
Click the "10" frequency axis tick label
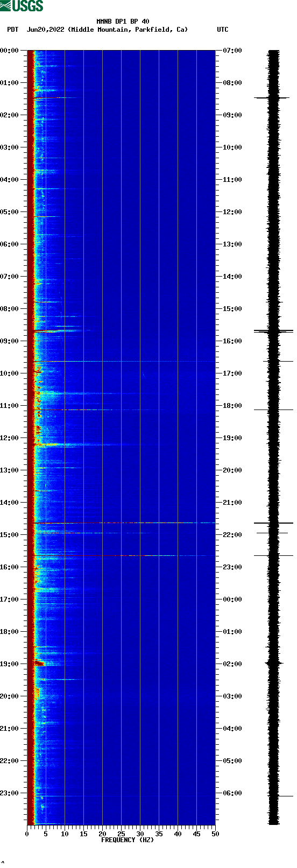65,834
